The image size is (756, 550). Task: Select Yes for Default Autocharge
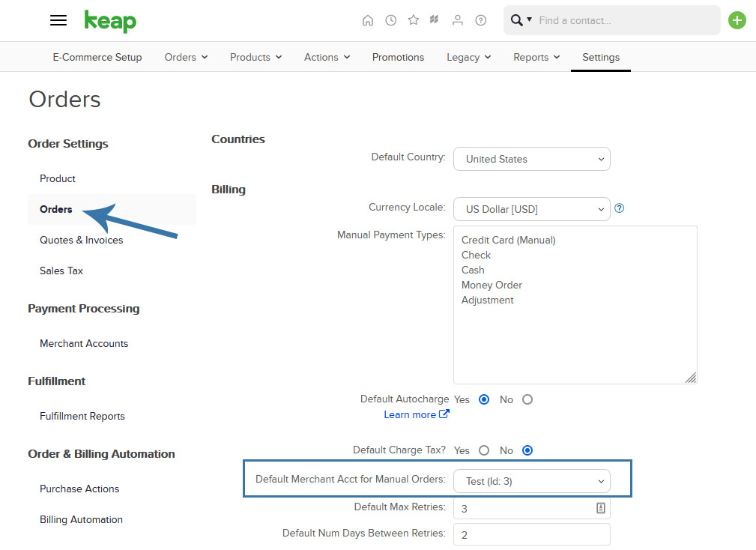[484, 399]
